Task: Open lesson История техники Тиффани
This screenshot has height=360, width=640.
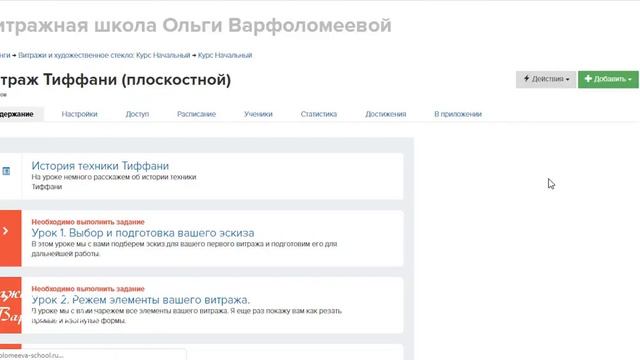Action: pos(100,166)
